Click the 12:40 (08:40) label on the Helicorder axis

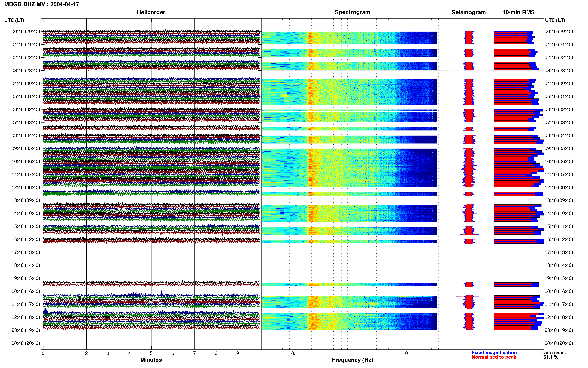26,187
